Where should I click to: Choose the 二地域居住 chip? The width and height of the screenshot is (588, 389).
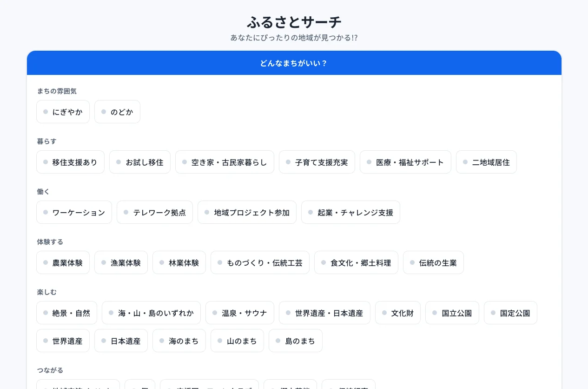coord(486,162)
